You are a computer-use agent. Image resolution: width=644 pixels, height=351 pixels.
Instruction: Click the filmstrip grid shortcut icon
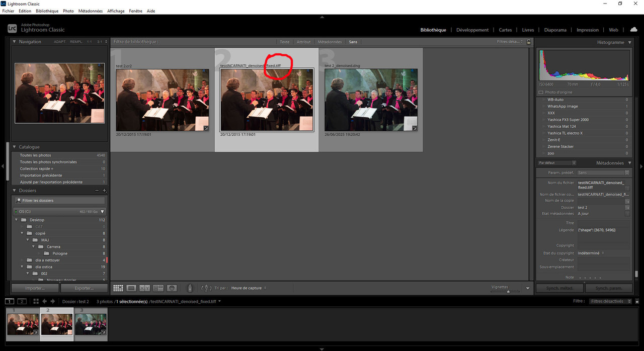[36, 301]
